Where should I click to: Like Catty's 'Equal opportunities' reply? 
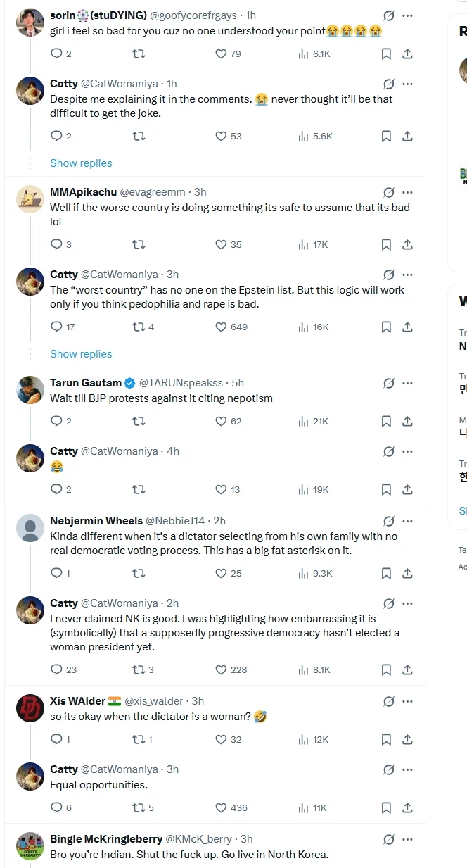221,807
